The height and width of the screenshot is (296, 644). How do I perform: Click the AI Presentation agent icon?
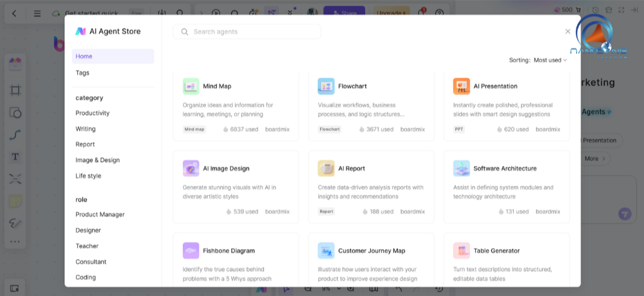click(461, 86)
